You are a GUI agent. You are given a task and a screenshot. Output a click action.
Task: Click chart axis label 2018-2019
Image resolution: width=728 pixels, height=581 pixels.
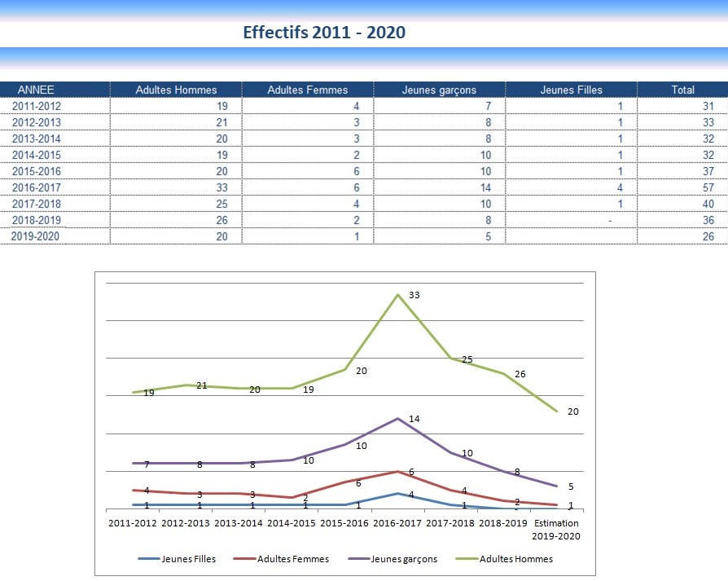click(x=502, y=523)
